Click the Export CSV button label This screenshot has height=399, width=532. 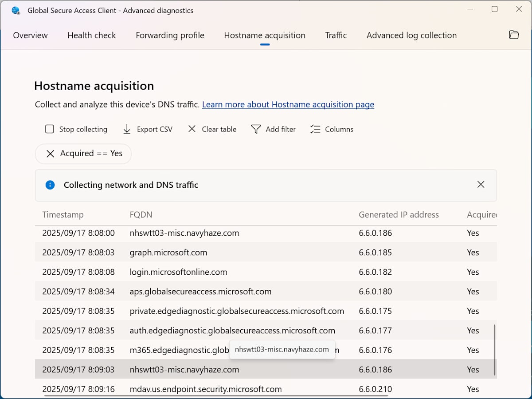pyautogui.click(x=155, y=129)
